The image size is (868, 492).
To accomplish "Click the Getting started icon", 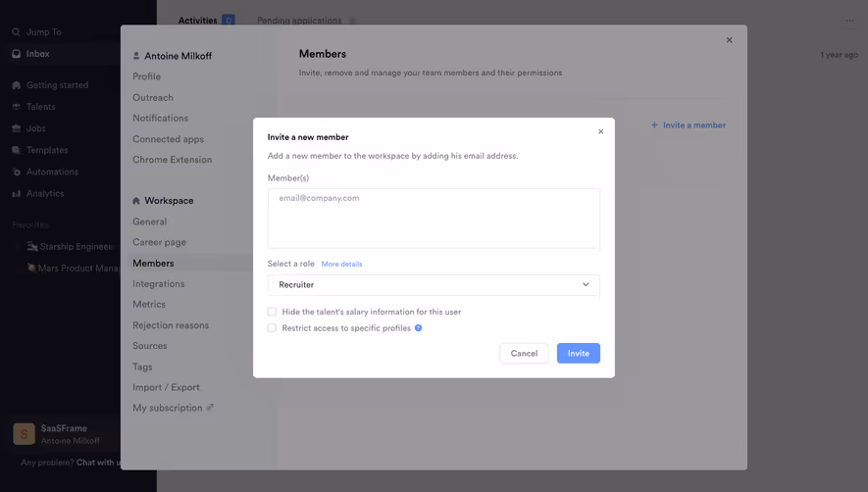I will [x=16, y=84].
